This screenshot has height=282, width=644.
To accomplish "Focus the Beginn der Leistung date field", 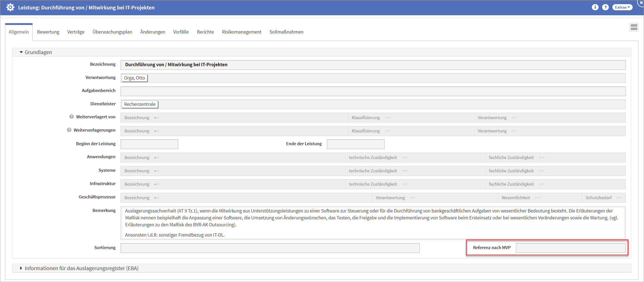I will [149, 144].
